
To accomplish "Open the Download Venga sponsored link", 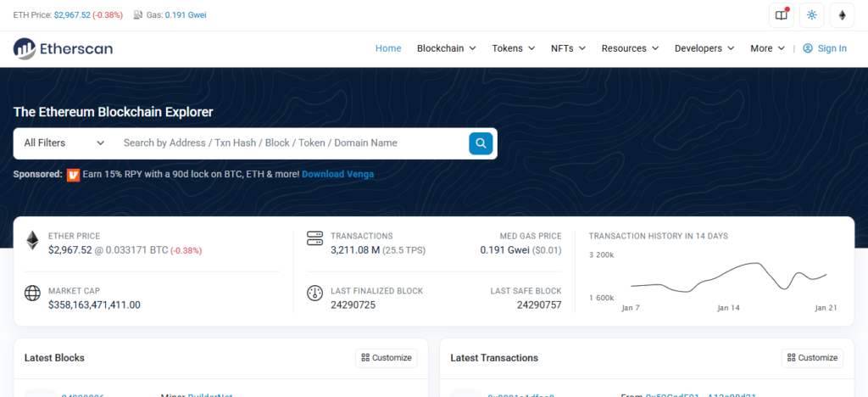I will pyautogui.click(x=337, y=174).
